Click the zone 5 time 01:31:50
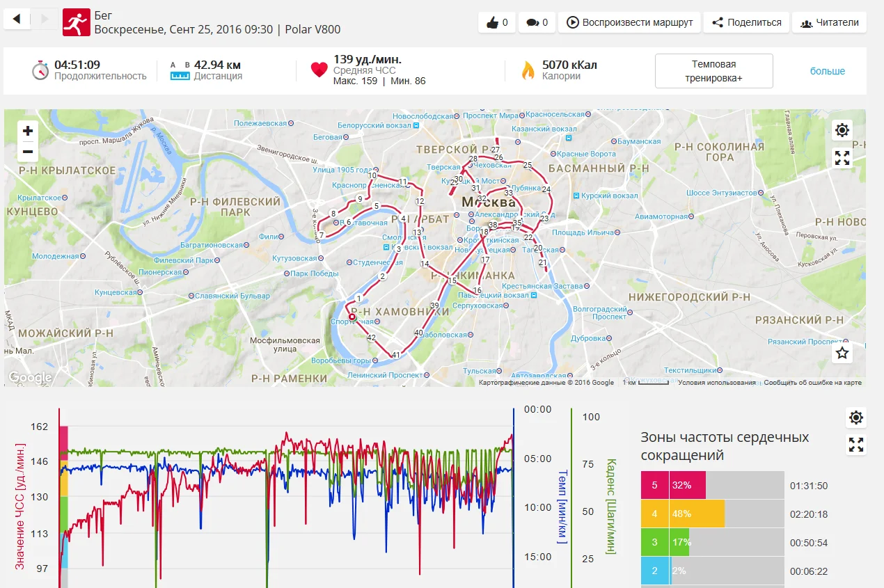Viewport: 884px width, 588px height. (x=808, y=486)
